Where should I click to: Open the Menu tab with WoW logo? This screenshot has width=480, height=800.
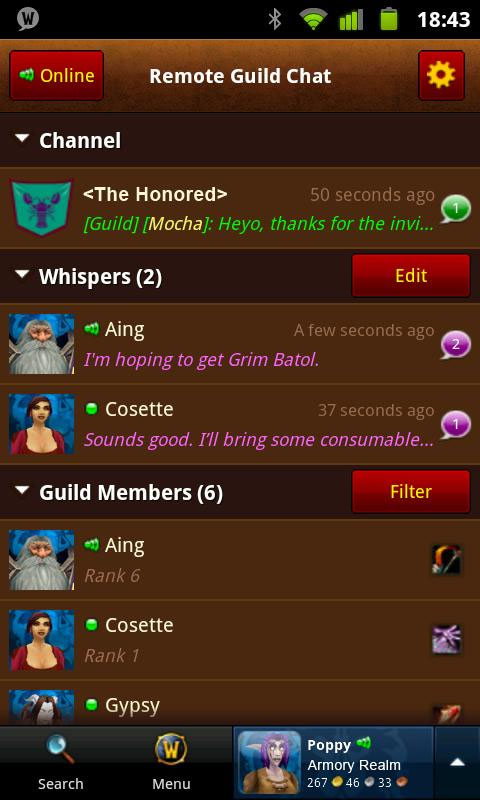pos(171,763)
